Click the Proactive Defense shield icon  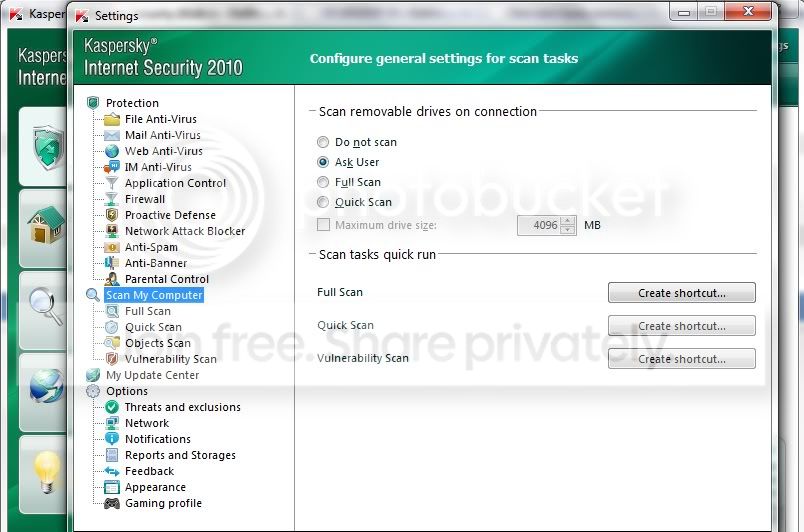pyautogui.click(x=112, y=215)
